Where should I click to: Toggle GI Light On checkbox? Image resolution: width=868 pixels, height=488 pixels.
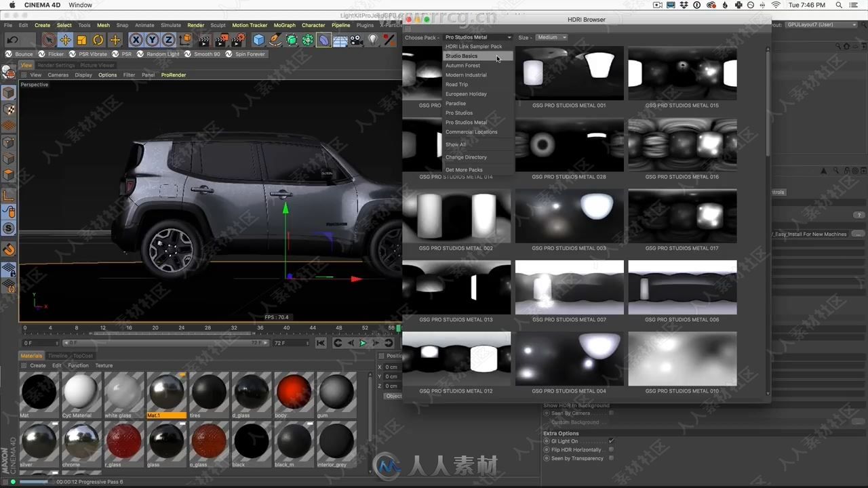click(x=611, y=441)
